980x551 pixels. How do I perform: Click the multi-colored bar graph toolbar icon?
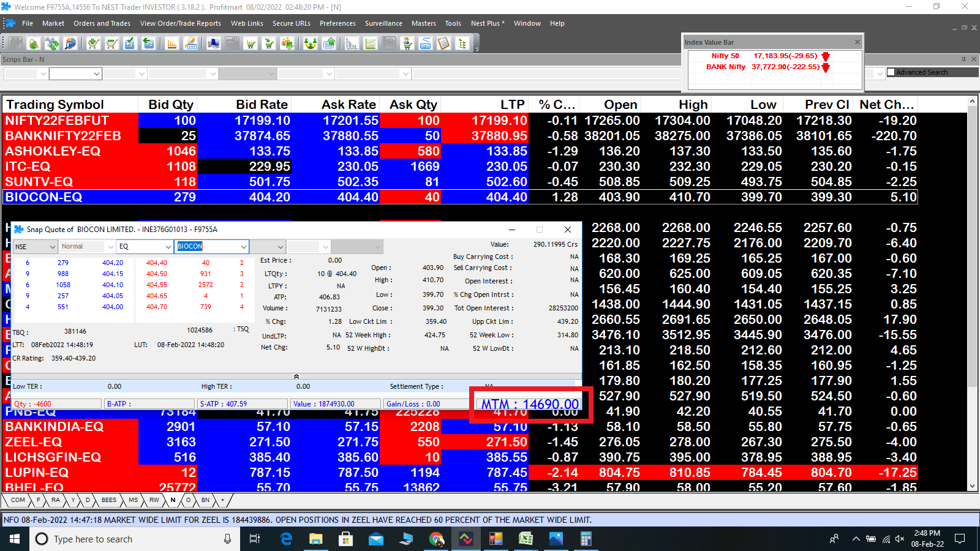pos(352,43)
